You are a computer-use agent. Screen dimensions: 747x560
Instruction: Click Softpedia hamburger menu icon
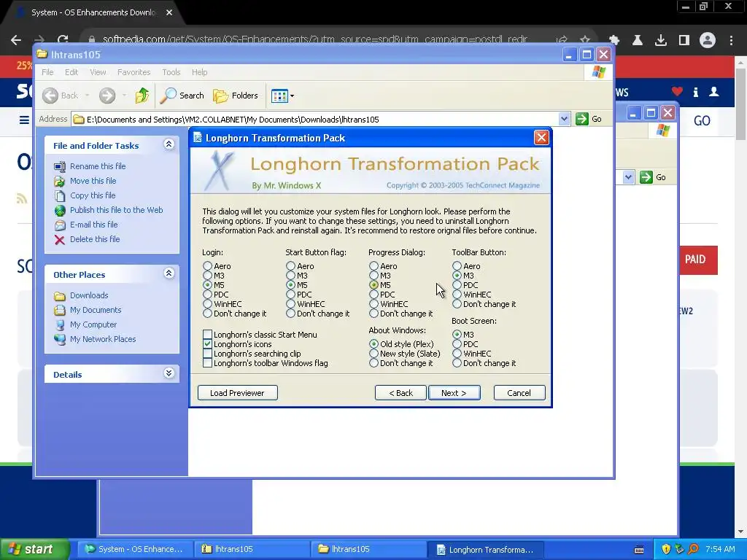pos(24,120)
